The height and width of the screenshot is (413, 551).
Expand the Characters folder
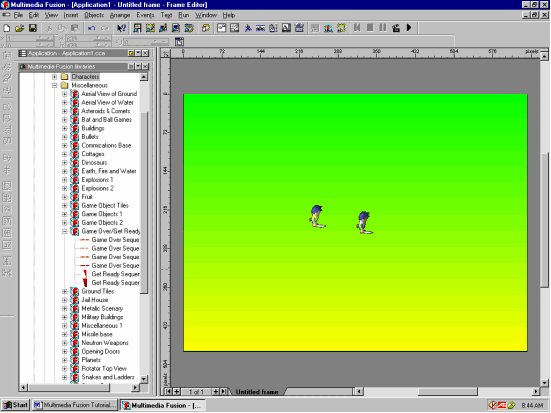coord(54,77)
